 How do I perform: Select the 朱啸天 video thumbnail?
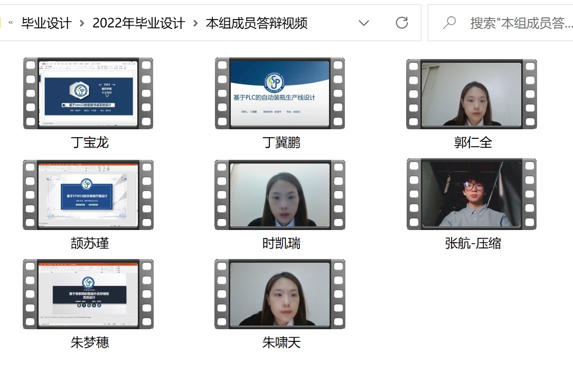click(x=280, y=294)
